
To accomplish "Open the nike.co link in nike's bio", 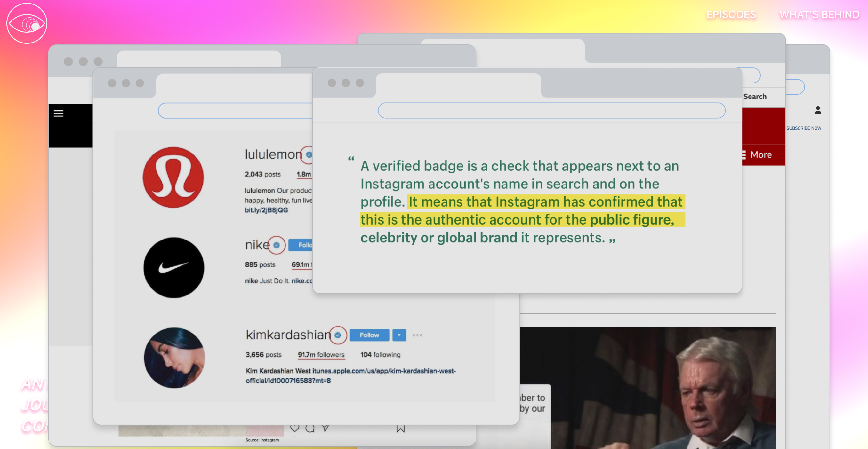I will pos(302,281).
